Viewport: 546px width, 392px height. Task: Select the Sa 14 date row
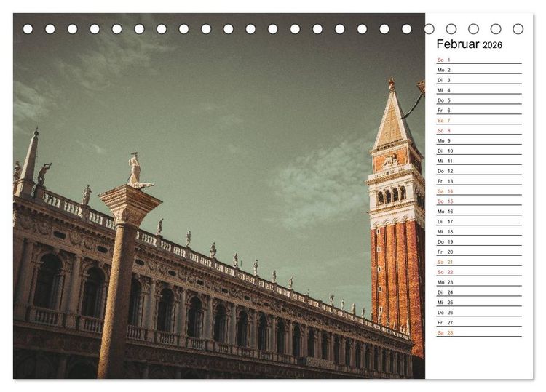[x=479, y=191]
